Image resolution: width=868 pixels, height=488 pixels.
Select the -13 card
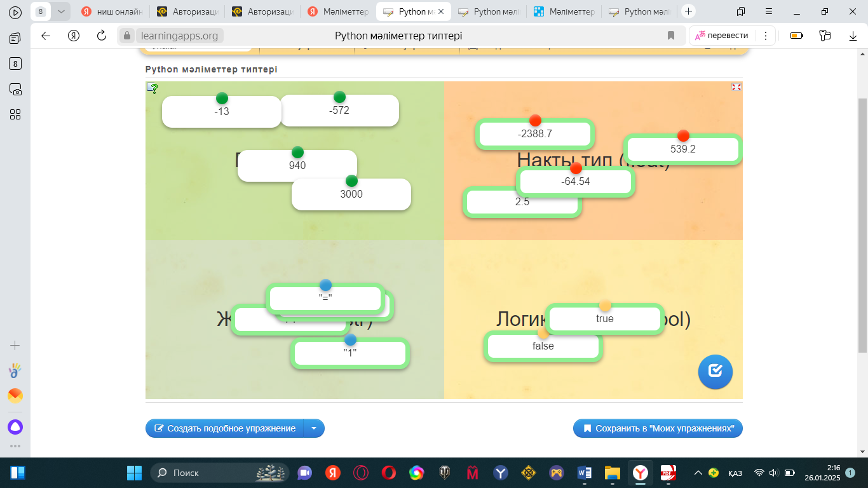(x=222, y=112)
